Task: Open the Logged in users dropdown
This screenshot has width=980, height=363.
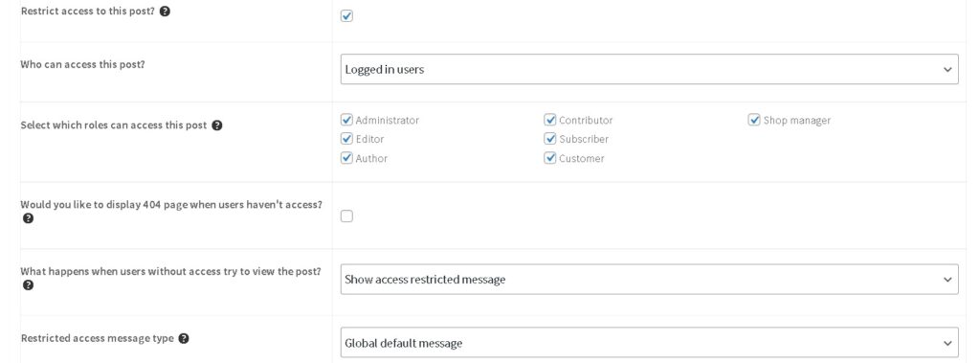Action: (x=650, y=69)
